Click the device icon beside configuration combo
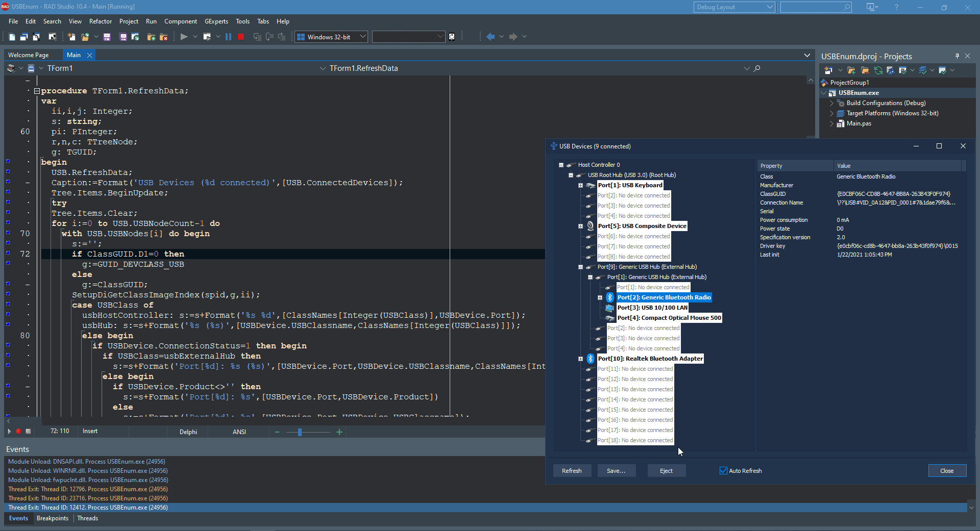This screenshot has height=531, width=980. click(x=452, y=37)
